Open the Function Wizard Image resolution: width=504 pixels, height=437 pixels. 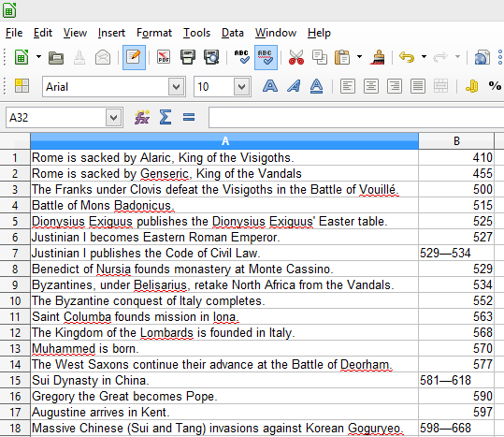pos(142,117)
